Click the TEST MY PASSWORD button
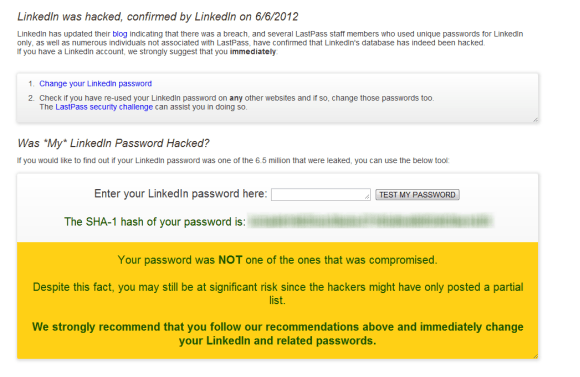This screenshot has width=580, height=377. [x=417, y=195]
